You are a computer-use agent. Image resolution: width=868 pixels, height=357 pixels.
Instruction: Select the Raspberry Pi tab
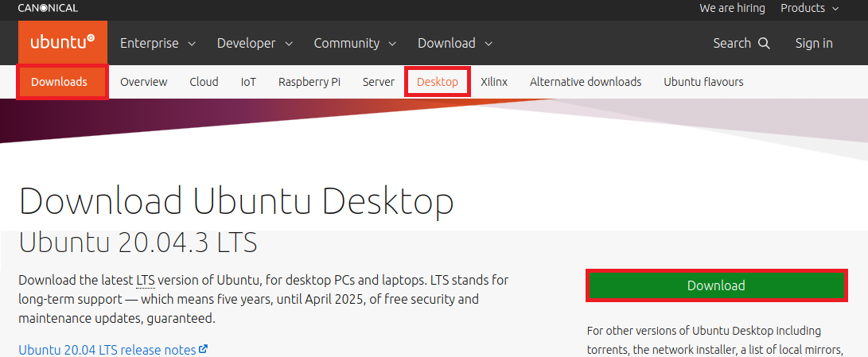309,82
